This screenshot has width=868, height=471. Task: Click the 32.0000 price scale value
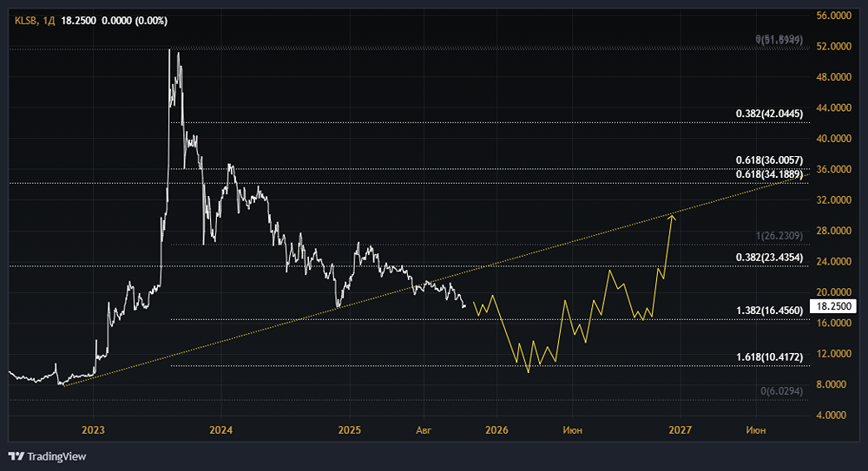833,200
